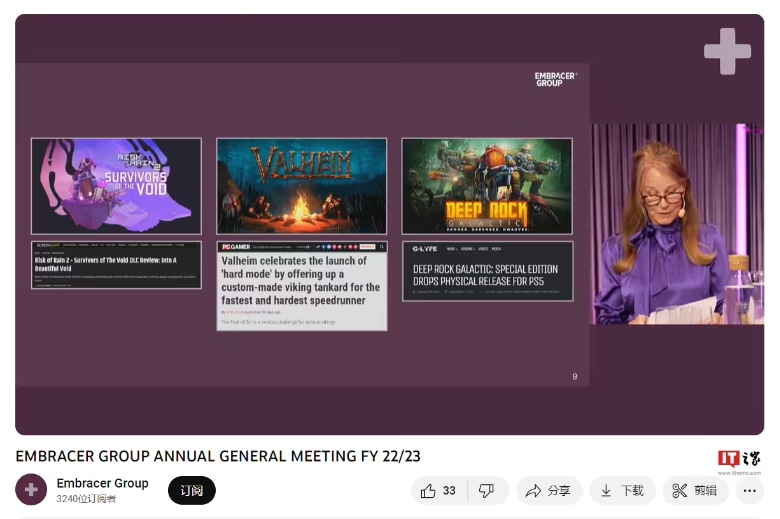This screenshot has height=519, width=780.
Task: Open the three-dot more actions menu
Action: [749, 490]
